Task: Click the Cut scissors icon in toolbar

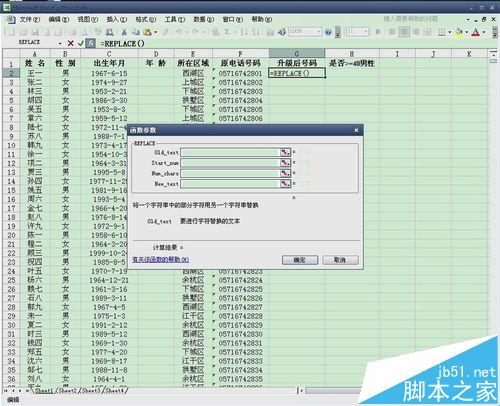Action: point(124,32)
